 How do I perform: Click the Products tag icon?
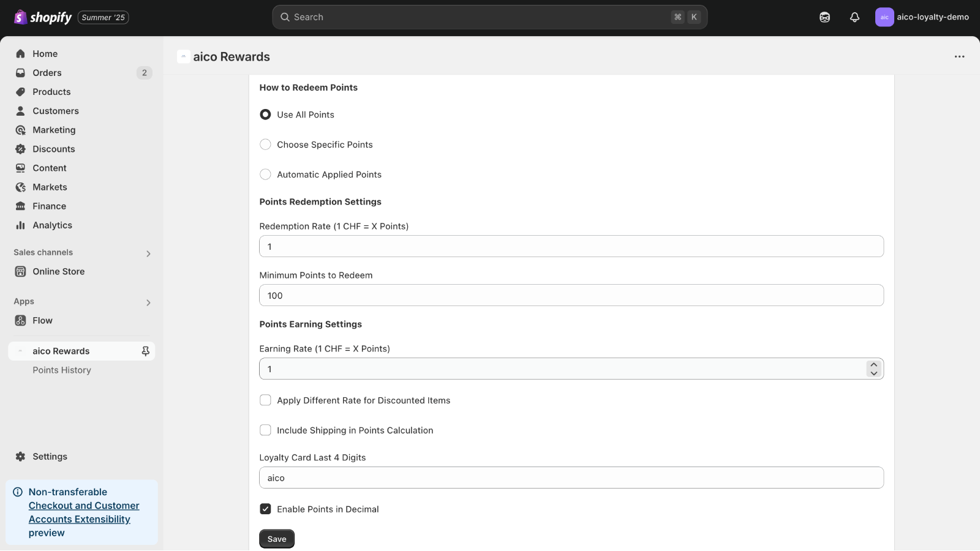(x=20, y=92)
